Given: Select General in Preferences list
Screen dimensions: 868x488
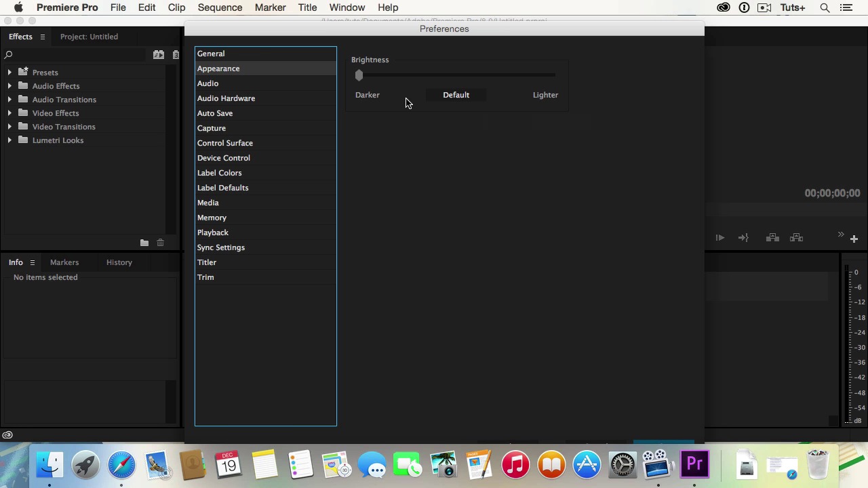Looking at the screenshot, I should click(265, 54).
